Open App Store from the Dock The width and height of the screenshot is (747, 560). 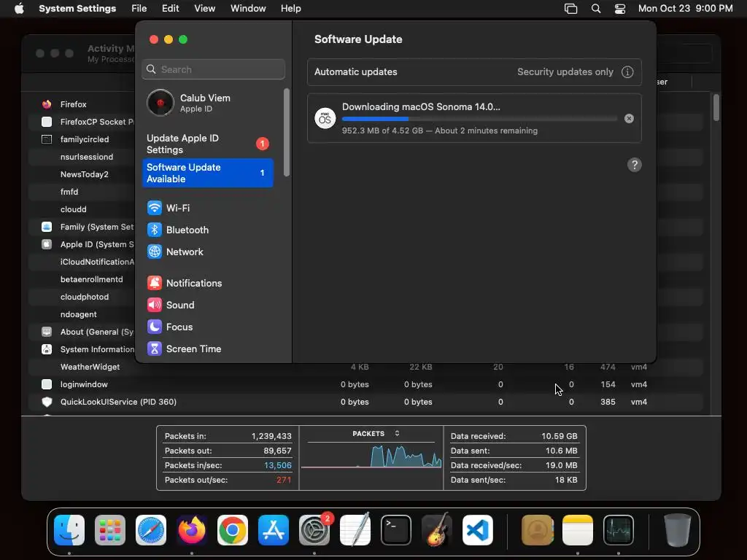pos(274,530)
